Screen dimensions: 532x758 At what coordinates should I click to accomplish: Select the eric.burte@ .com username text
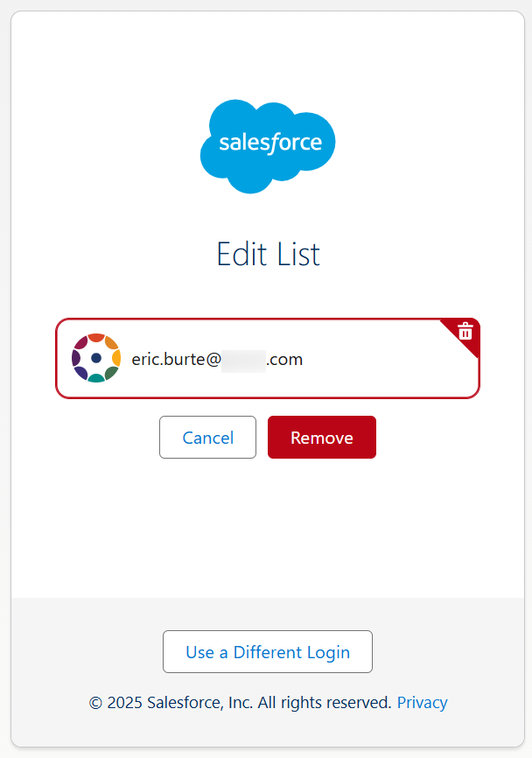pyautogui.click(x=217, y=359)
